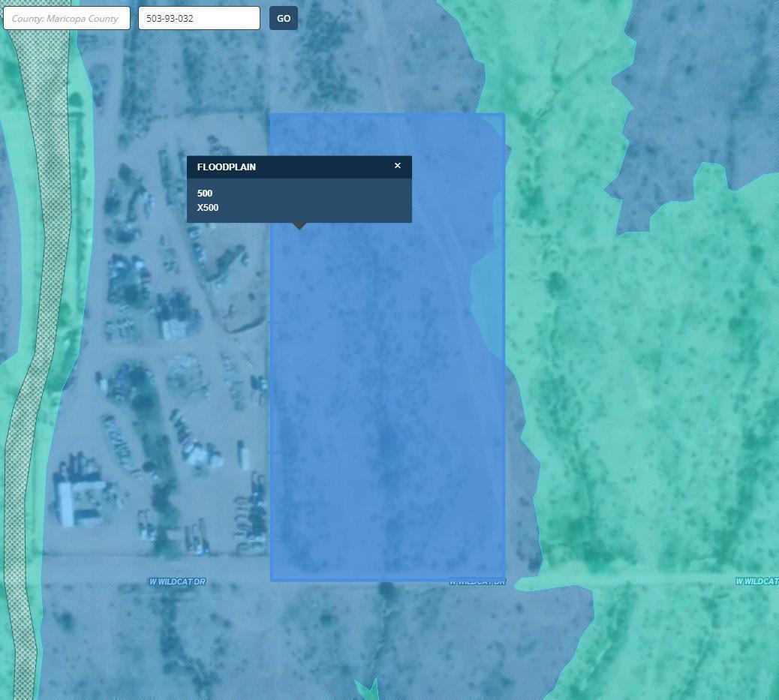Click the green strip along Wildcat Dr east
The image size is (779, 700).
coord(638,580)
